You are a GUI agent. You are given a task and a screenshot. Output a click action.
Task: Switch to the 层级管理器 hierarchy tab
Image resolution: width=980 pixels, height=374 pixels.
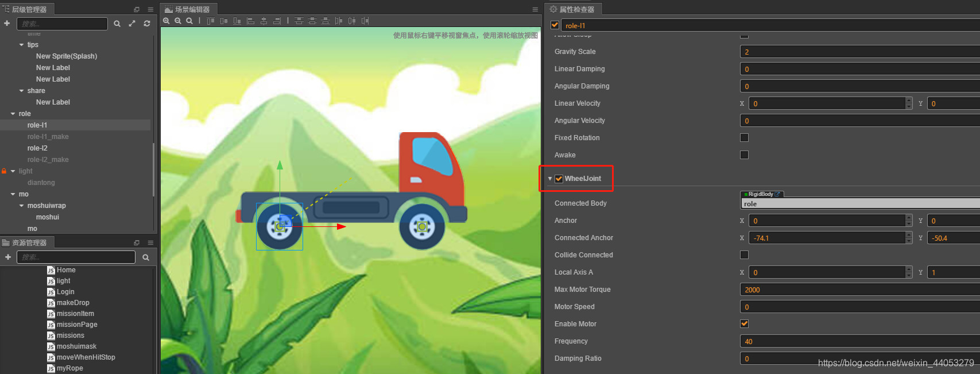[26, 9]
